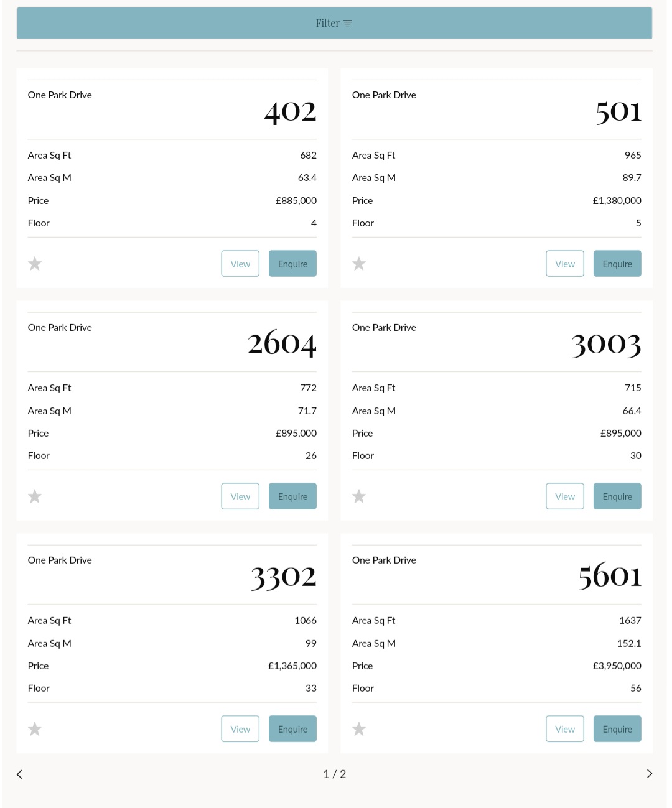
Task: Click the previous page arrow
Action: [x=20, y=774]
